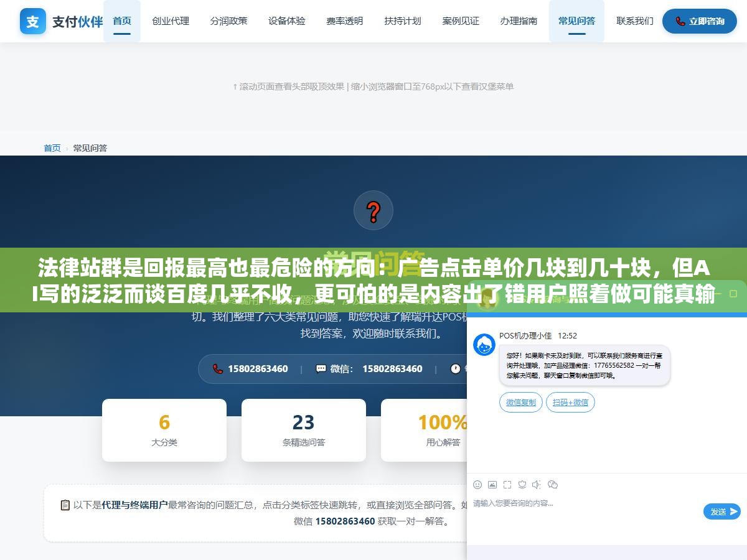Click 微信 15802863460 in bottom notice
This screenshot has width=747, height=560.
(x=334, y=521)
